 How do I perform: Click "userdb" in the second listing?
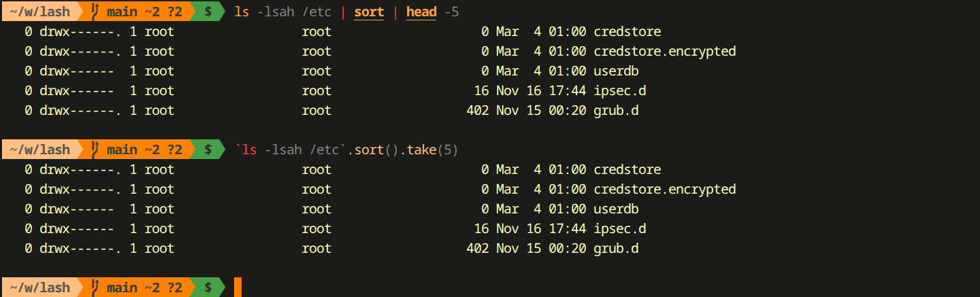pos(616,209)
